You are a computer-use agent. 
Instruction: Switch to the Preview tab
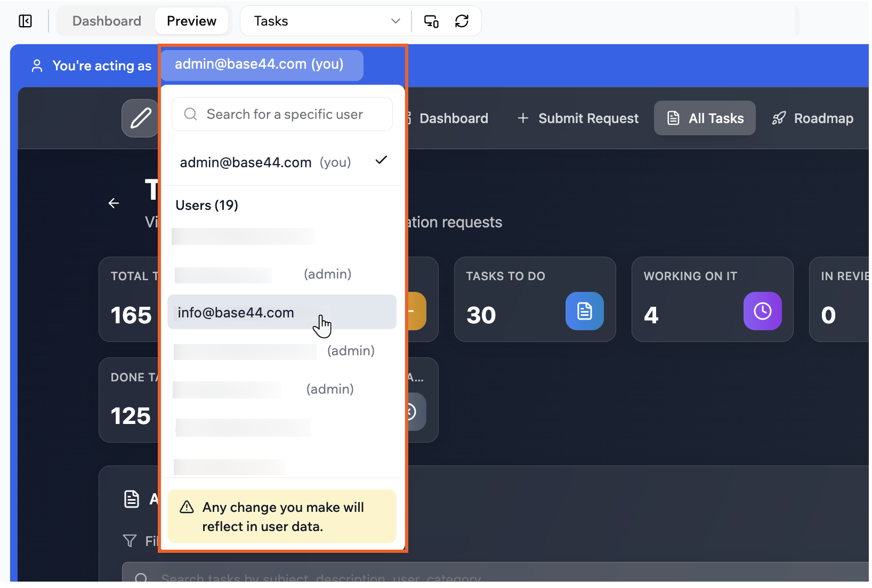pyautogui.click(x=191, y=21)
